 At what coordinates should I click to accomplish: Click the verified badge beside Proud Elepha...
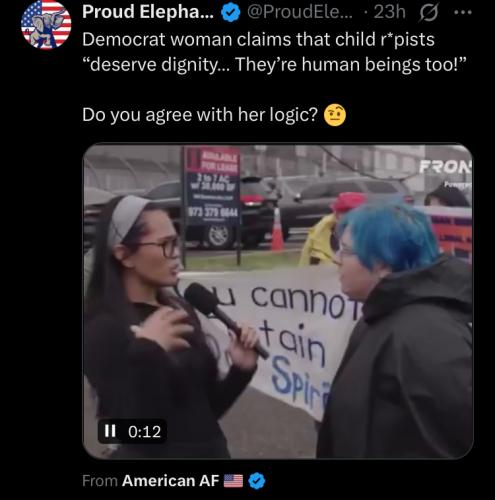point(231,13)
